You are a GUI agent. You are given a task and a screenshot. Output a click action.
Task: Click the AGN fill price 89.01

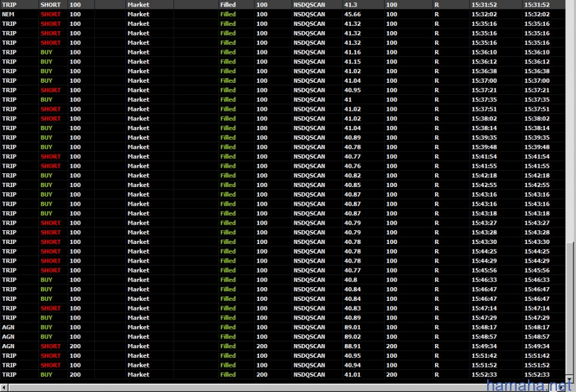(352, 327)
